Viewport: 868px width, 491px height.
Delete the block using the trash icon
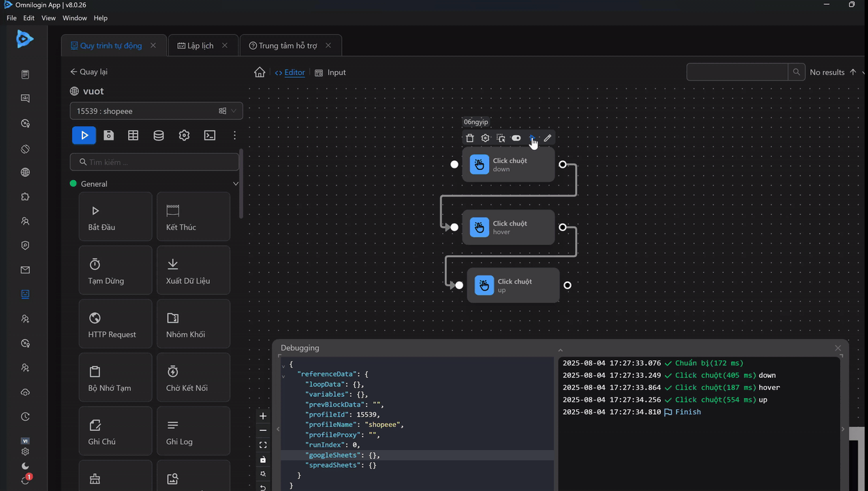point(469,138)
